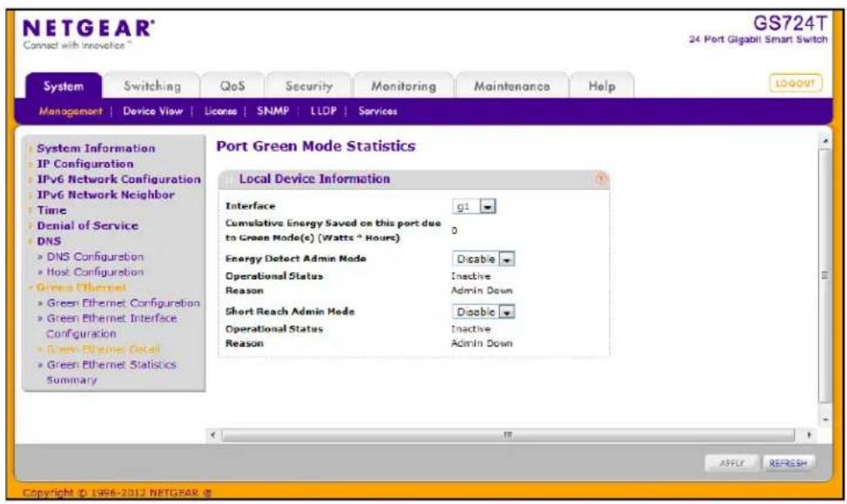Image resolution: width=847 pixels, height=504 pixels.
Task: Click the APPLY button
Action: tap(732, 463)
